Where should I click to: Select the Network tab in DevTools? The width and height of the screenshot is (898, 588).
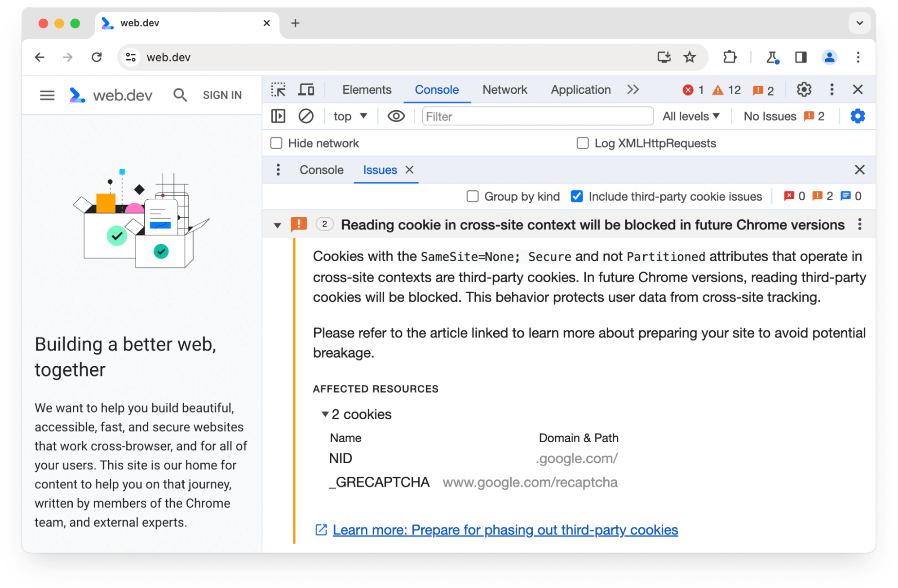pyautogui.click(x=504, y=89)
